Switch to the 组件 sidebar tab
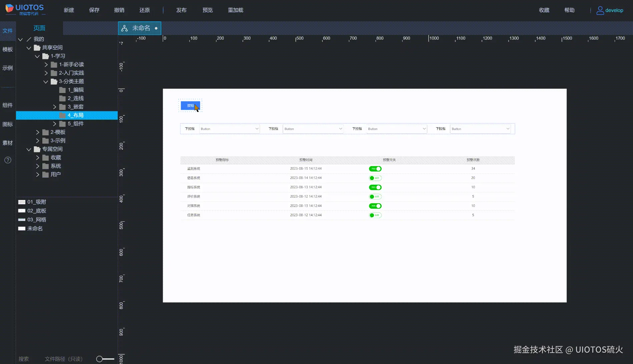 (8, 105)
